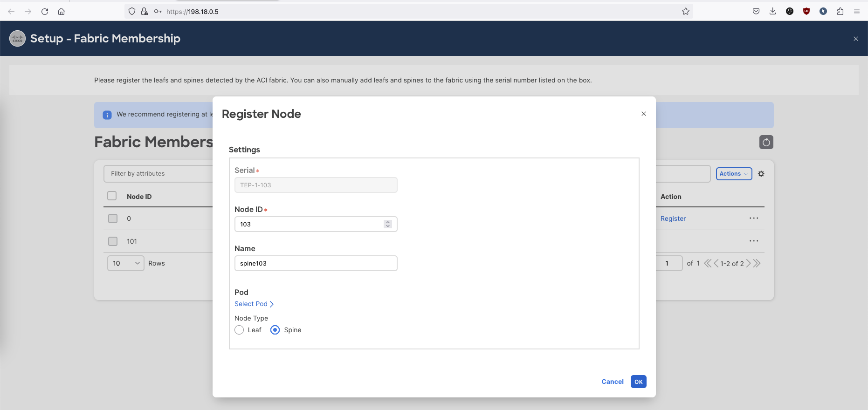Open table settings gear icon
The height and width of the screenshot is (410, 868).
coord(761,174)
